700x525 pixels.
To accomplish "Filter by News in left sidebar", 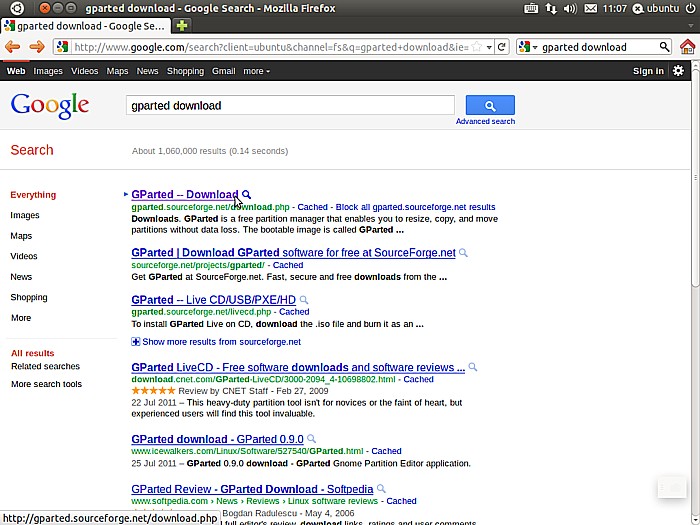I will click(21, 277).
